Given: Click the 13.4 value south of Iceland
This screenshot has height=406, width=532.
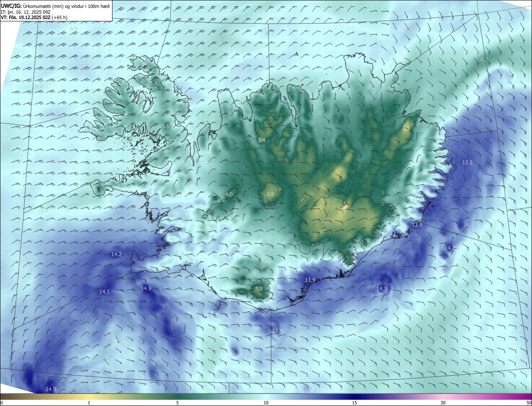Looking at the screenshot, I should coord(277,331).
